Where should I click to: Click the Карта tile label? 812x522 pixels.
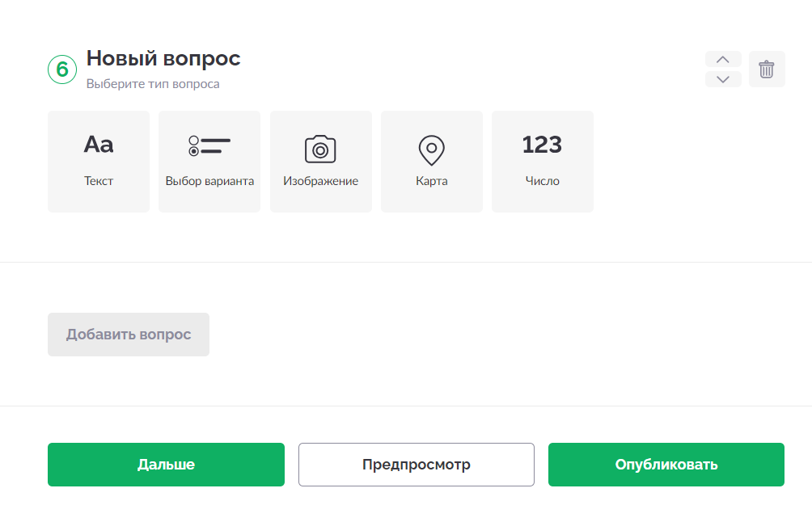431,181
